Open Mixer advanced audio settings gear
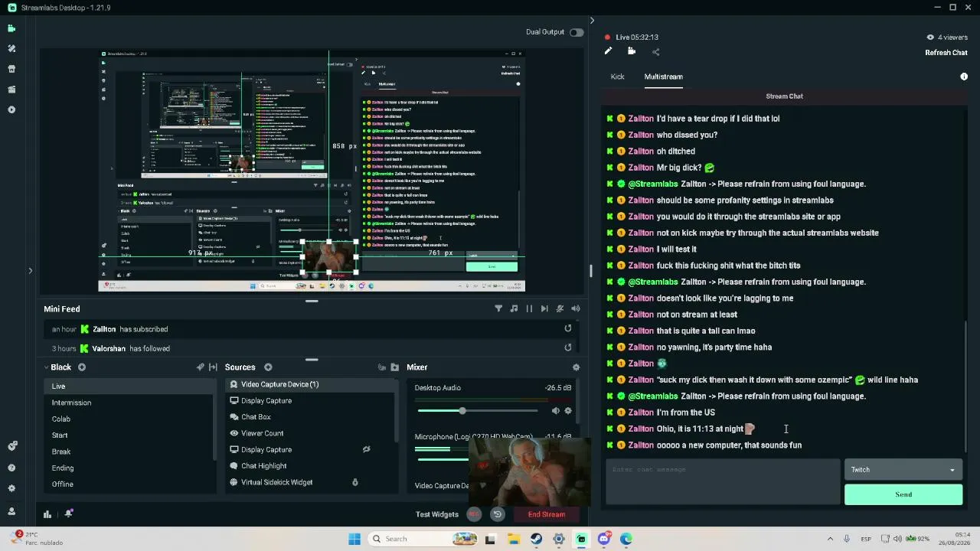Screen dimensions: 980x551 (x=576, y=367)
